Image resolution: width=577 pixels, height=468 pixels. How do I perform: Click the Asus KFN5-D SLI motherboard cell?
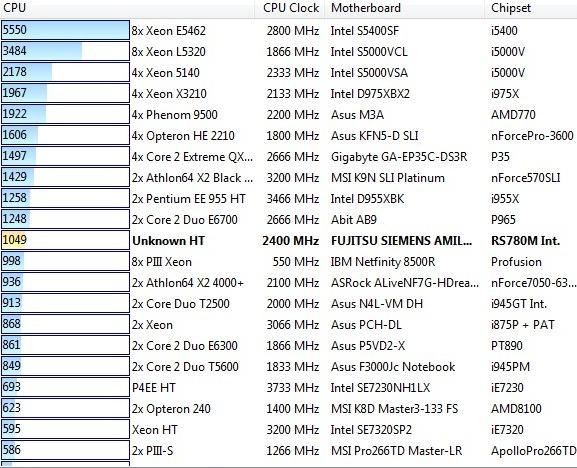pos(375,135)
